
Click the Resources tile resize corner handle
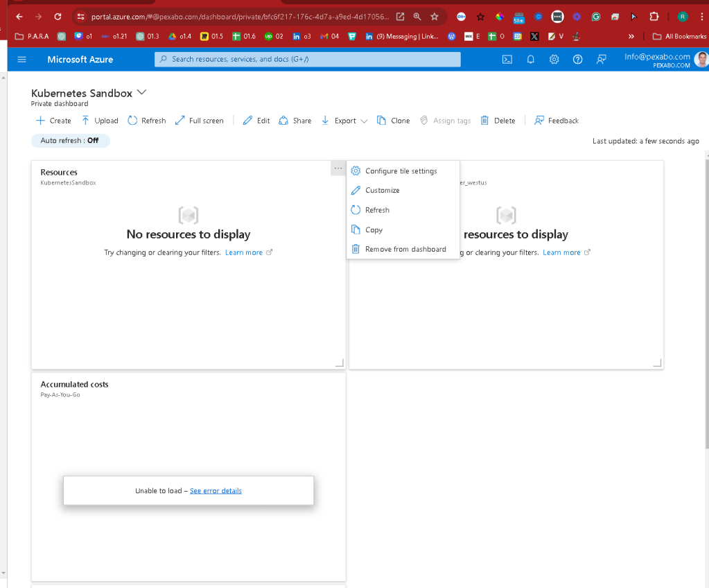[x=340, y=363]
